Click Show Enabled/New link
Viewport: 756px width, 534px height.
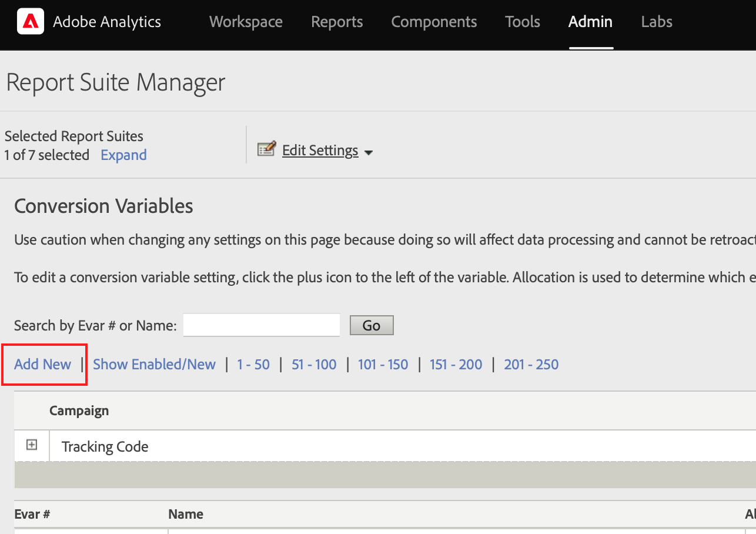154,365
